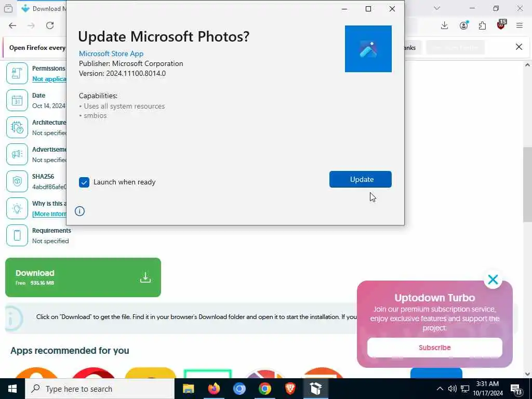Click the taskbar search box
The image size is (532, 399).
tap(100, 389)
